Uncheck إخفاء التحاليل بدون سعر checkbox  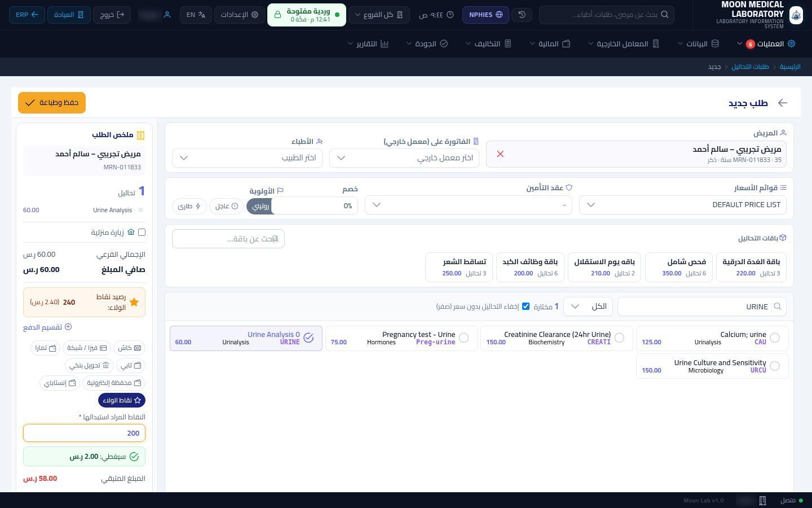[526, 306]
